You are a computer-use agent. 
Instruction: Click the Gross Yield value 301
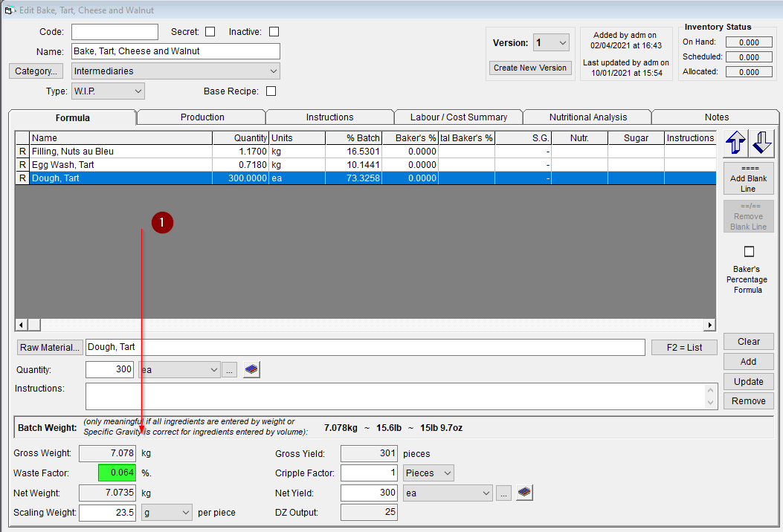pyautogui.click(x=369, y=453)
